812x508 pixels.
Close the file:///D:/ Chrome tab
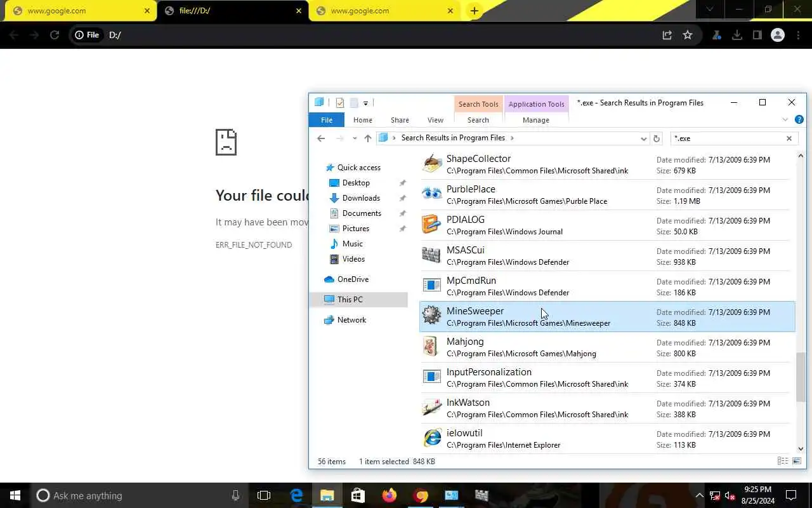click(299, 11)
